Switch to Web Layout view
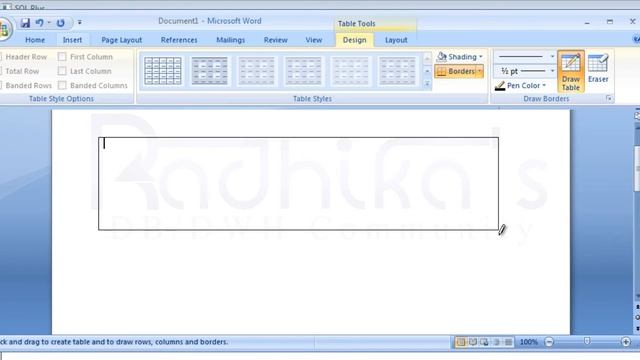 pyautogui.click(x=484, y=342)
